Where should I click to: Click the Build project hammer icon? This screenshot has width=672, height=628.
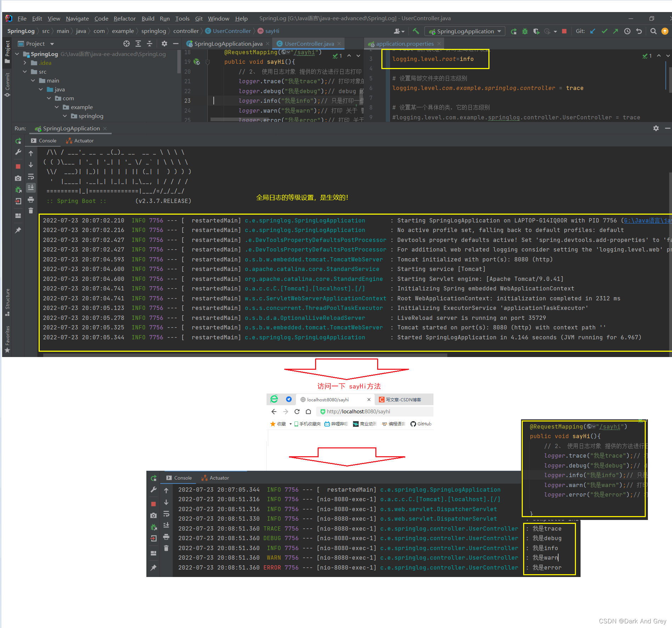tap(416, 31)
